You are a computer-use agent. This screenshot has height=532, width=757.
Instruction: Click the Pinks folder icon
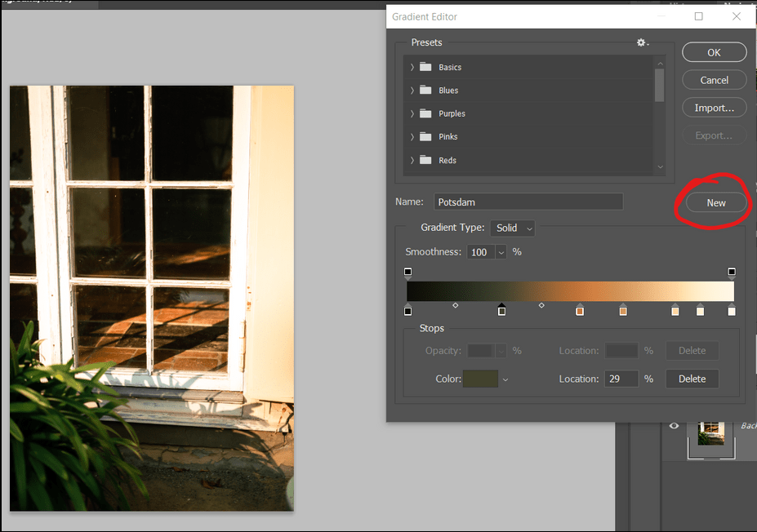coord(425,137)
